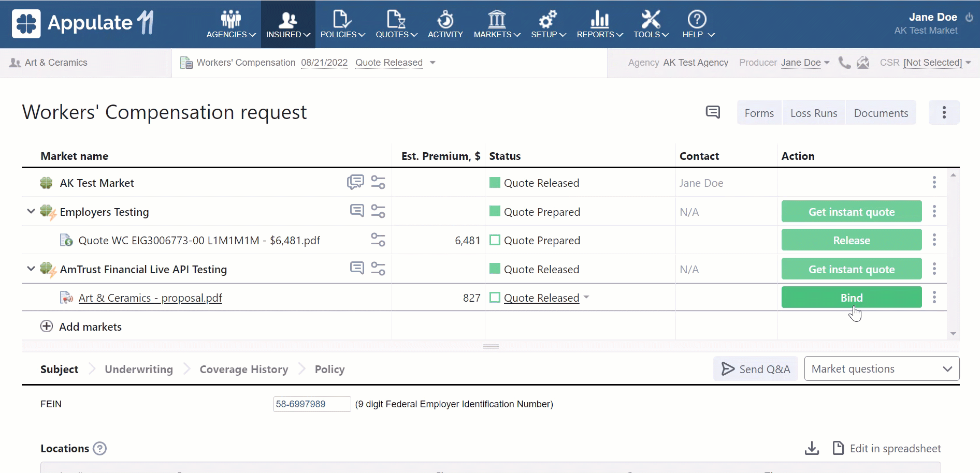
Task: Open three-dot menu for proposal.pdf row
Action: coord(934,297)
